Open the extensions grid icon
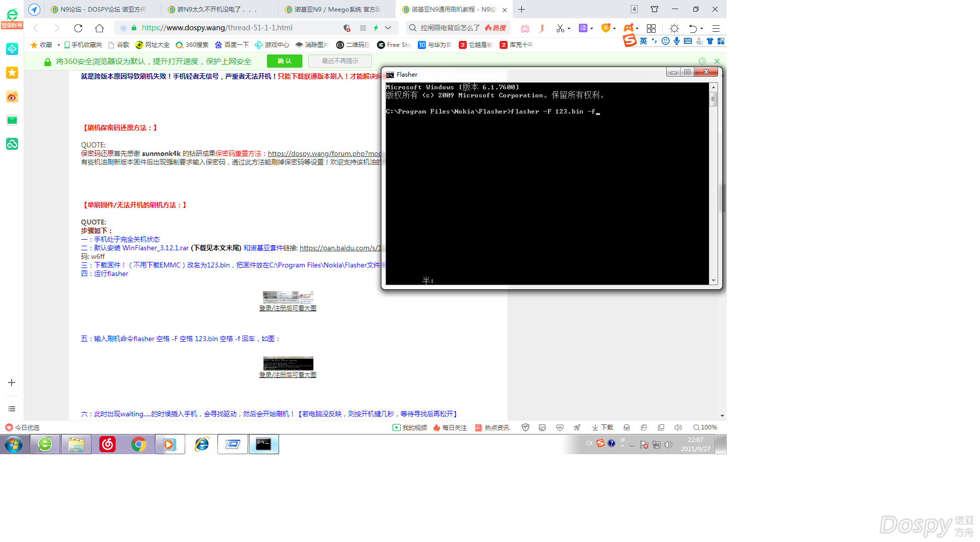Viewport: 980px width, 542px height. tap(651, 28)
